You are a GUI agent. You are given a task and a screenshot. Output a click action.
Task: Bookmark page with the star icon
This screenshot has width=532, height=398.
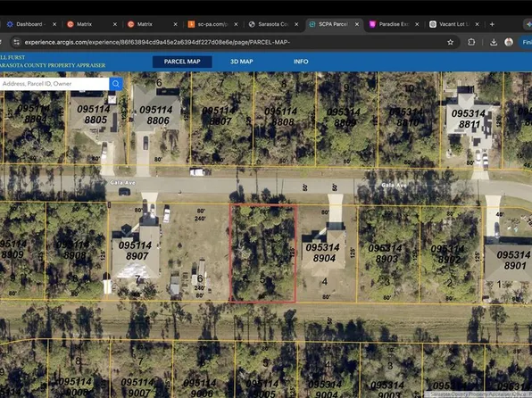pyautogui.click(x=450, y=43)
